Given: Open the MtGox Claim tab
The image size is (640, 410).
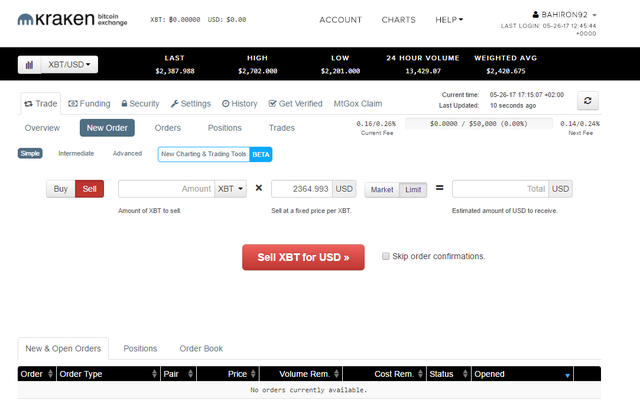Looking at the screenshot, I should point(358,104).
